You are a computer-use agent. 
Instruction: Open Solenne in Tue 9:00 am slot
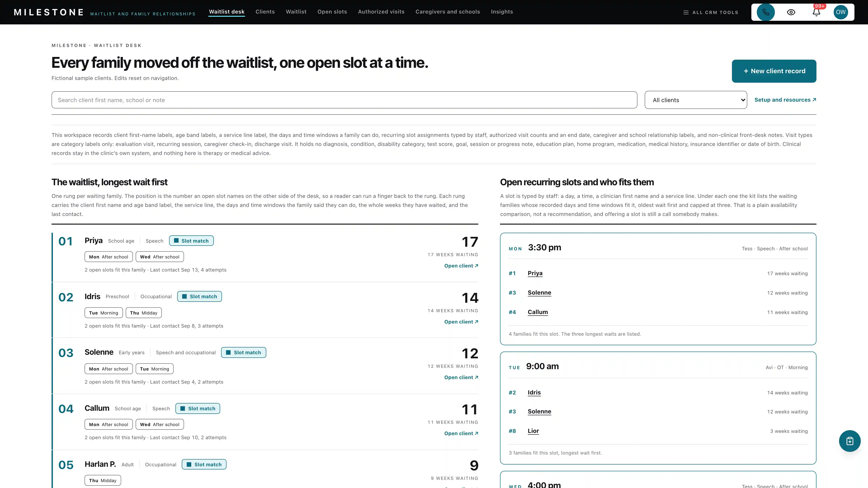pos(539,412)
